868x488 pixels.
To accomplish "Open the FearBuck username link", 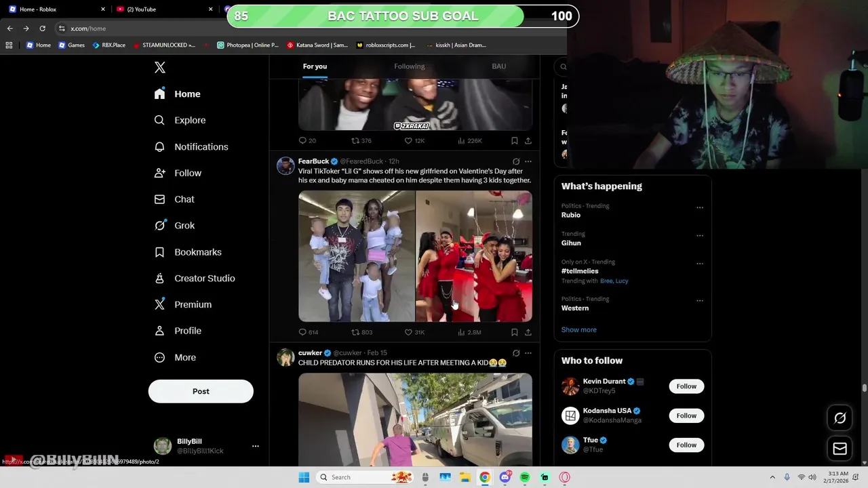I will 314,161.
